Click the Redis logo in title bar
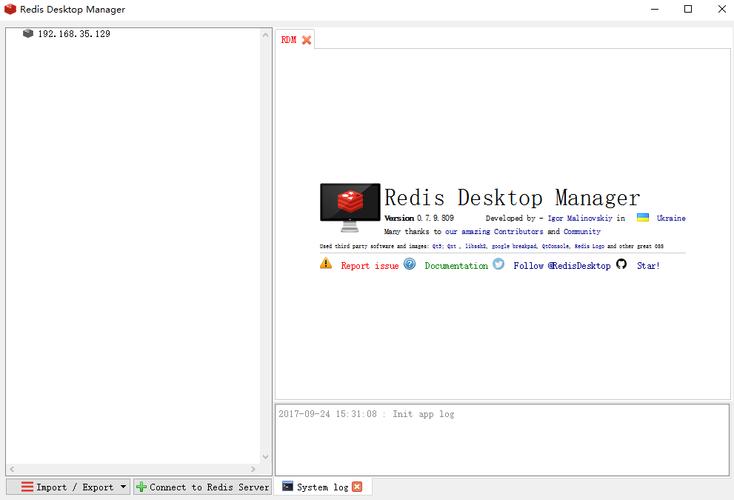Screen dimensions: 734x500 click(x=10, y=9)
